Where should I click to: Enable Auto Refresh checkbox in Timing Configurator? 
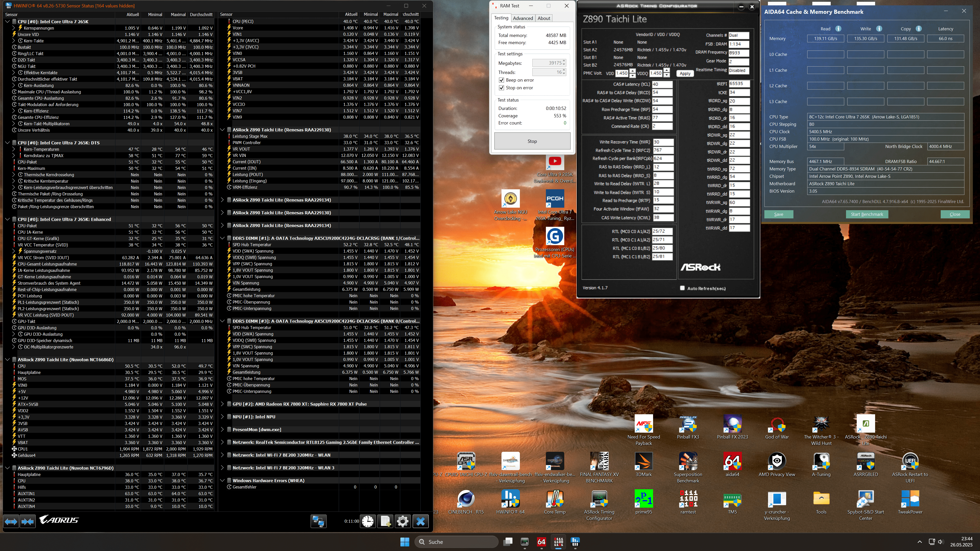point(682,288)
